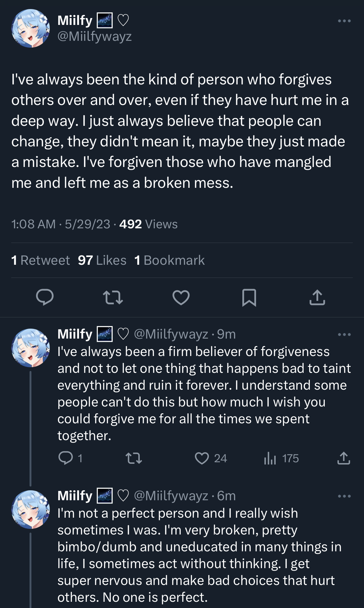Open more options on main tweet
Screen dimensions: 364x608
pyautogui.click(x=344, y=21)
